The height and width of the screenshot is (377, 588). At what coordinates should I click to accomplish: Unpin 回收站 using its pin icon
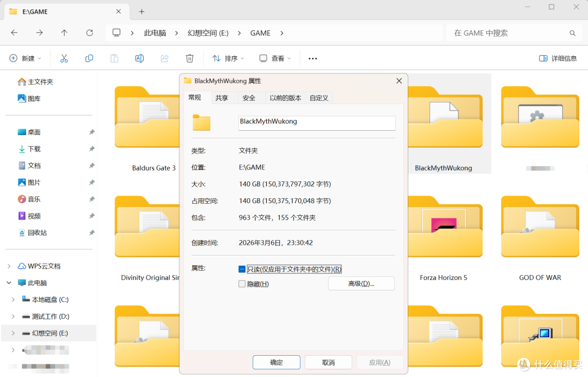pos(91,233)
